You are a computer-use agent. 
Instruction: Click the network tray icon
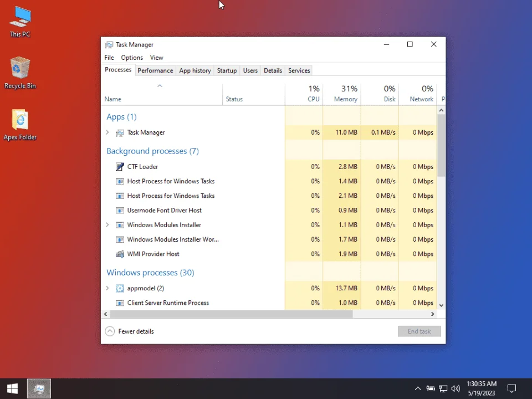coord(443,388)
